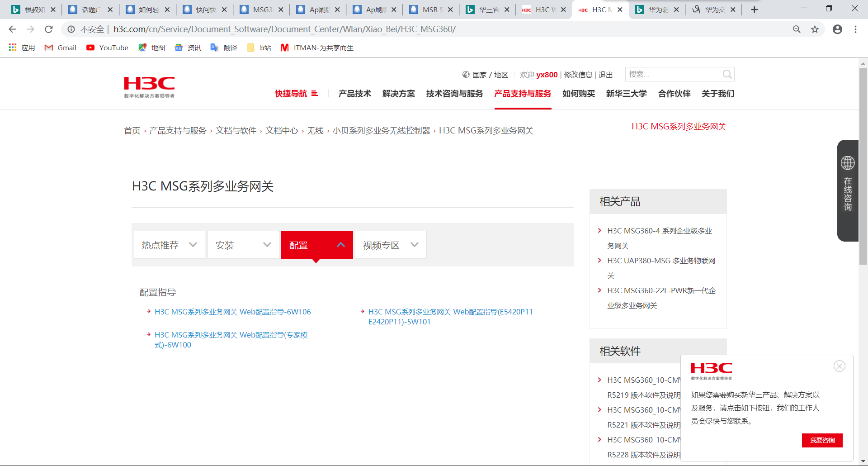Open H3C MSG360-22L-PWR related product link
Screen dimensions: 868x466
pos(661,298)
